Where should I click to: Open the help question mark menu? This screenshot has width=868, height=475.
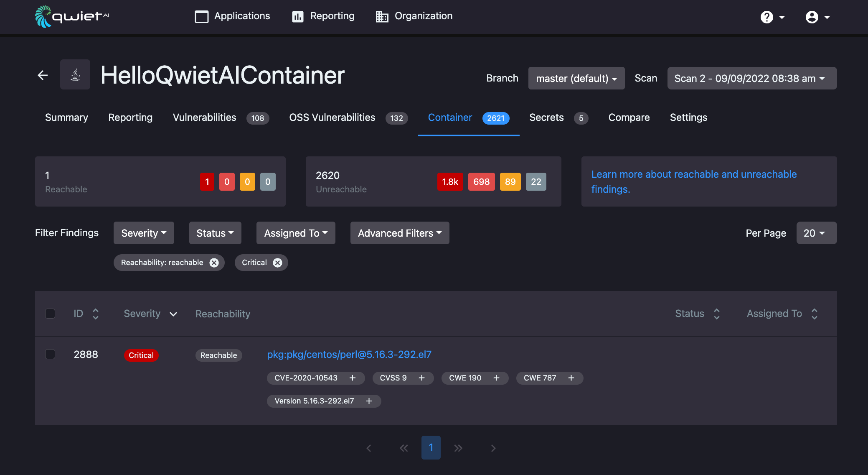coord(772,17)
